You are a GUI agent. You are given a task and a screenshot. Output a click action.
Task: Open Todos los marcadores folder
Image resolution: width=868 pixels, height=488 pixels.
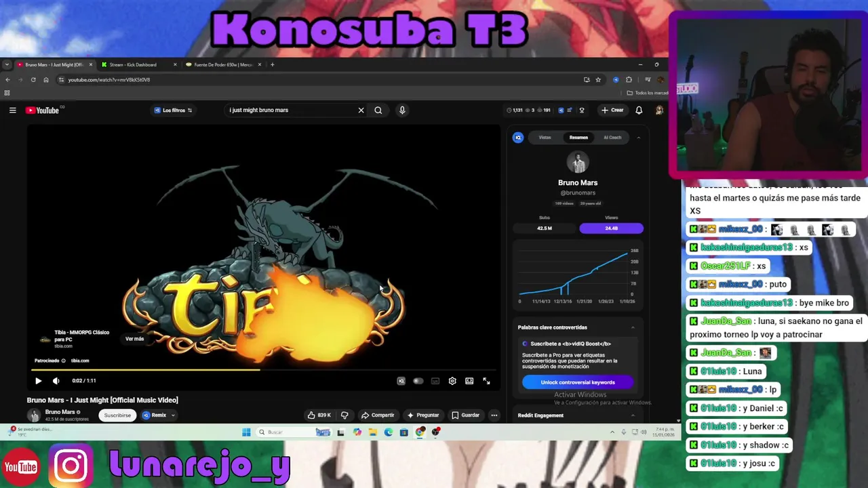coord(647,93)
